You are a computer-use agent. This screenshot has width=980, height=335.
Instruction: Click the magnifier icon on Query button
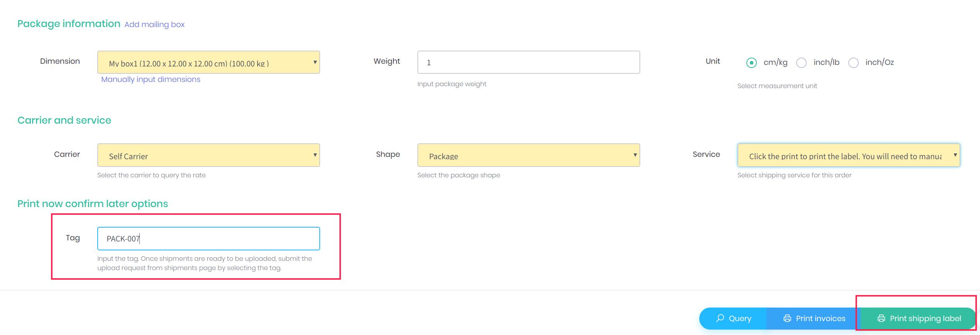pyautogui.click(x=720, y=318)
